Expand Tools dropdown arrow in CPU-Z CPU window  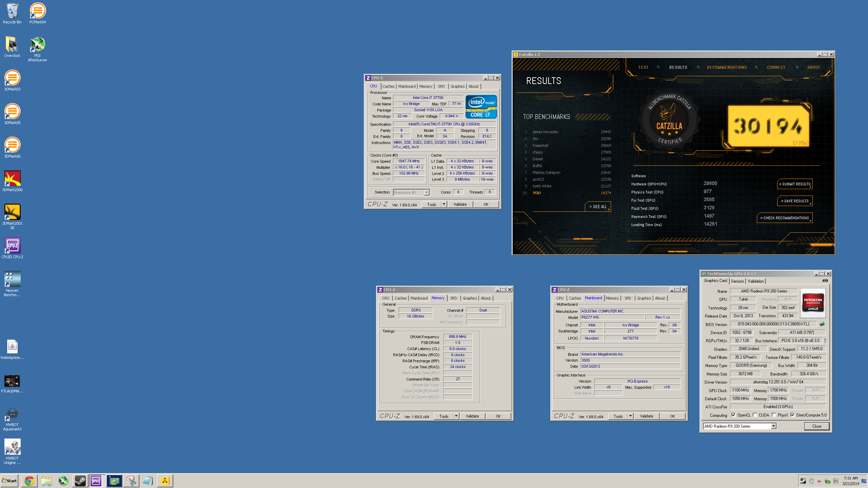444,204
